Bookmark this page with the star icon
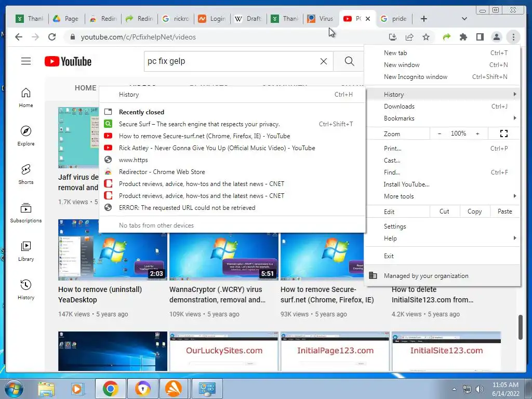Screen dimensions: 532x399 pyautogui.click(x=426, y=37)
